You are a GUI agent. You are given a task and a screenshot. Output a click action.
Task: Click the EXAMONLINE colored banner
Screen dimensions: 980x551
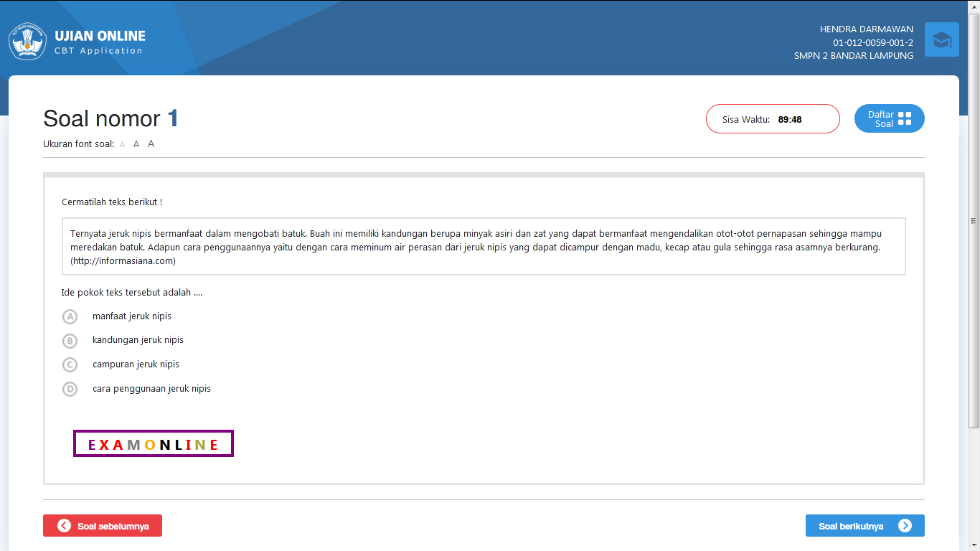tap(154, 444)
